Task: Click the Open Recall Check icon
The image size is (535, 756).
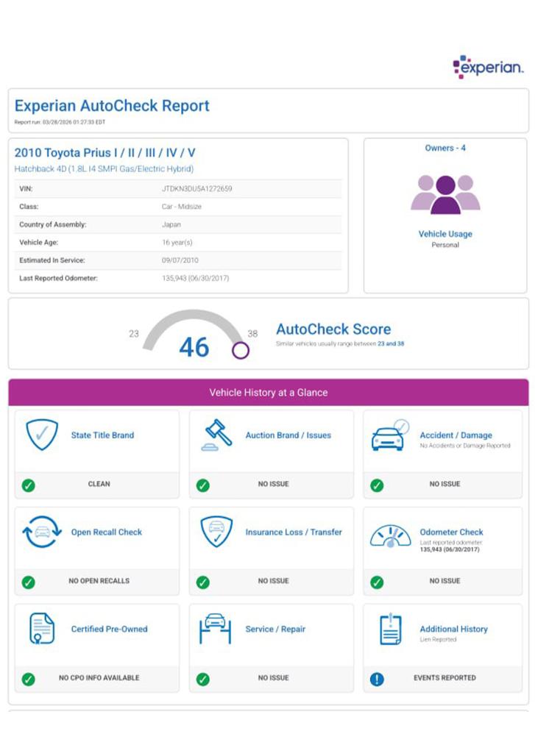Action: click(x=42, y=532)
